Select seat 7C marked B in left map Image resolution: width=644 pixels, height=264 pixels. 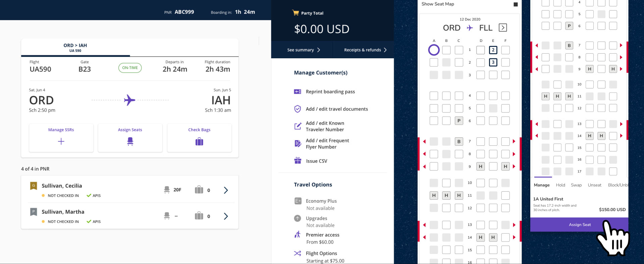tap(459, 141)
